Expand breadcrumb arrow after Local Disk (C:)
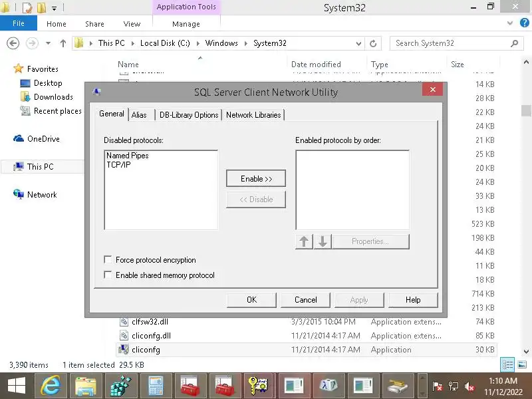The width and height of the screenshot is (532, 399). (x=198, y=43)
